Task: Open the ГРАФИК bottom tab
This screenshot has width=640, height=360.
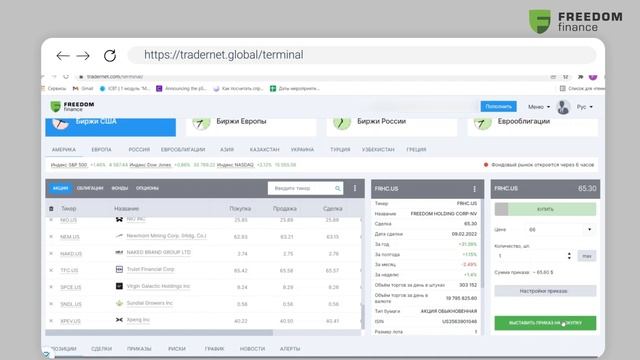Action: pyautogui.click(x=215, y=349)
